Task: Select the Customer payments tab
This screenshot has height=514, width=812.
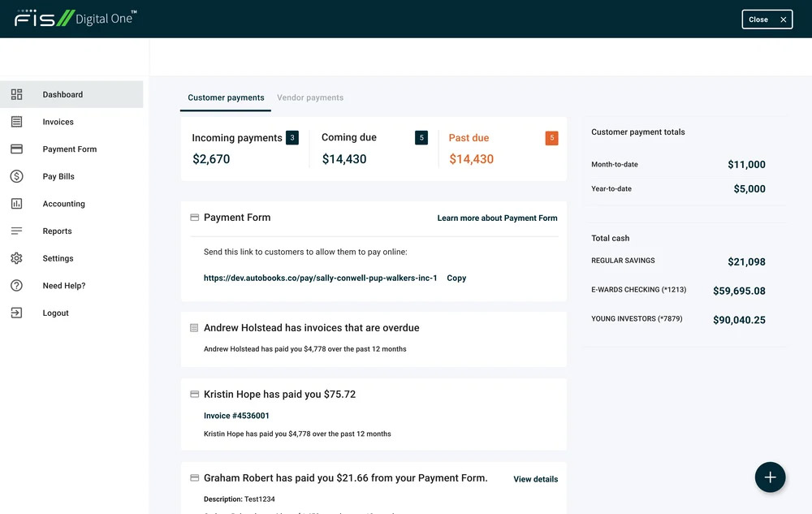Action: tap(225, 97)
